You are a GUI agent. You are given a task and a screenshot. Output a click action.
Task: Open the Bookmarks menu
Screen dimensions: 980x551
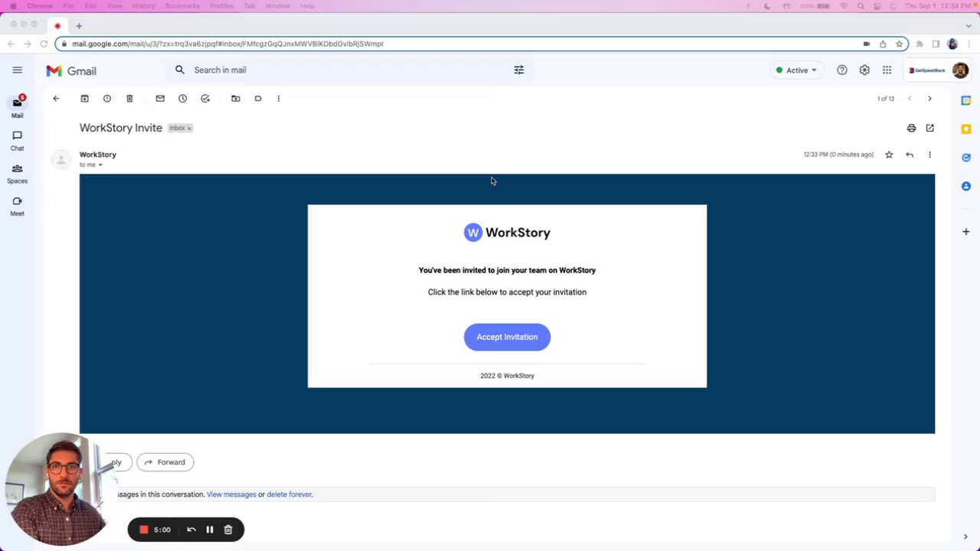[x=182, y=6]
